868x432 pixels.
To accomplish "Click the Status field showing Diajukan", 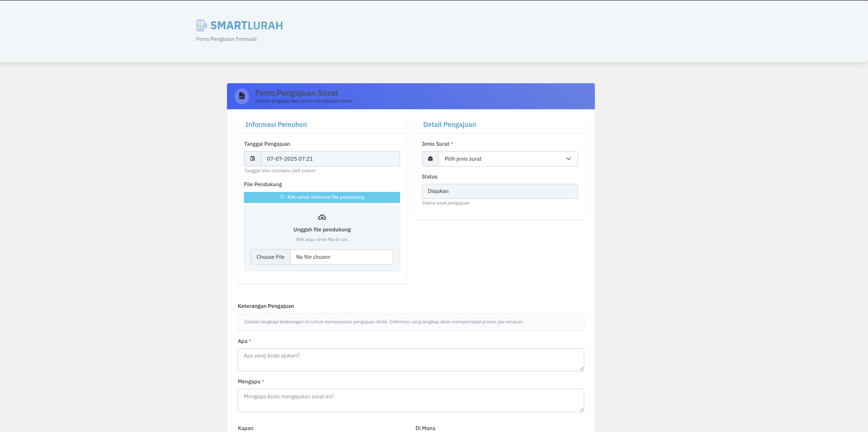I will pyautogui.click(x=499, y=191).
